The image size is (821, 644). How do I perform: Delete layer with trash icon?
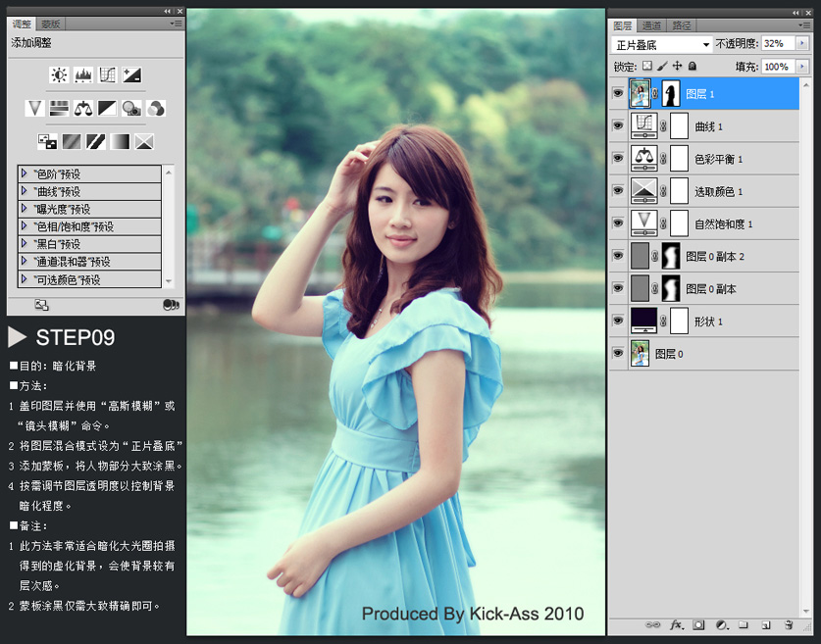tap(789, 624)
